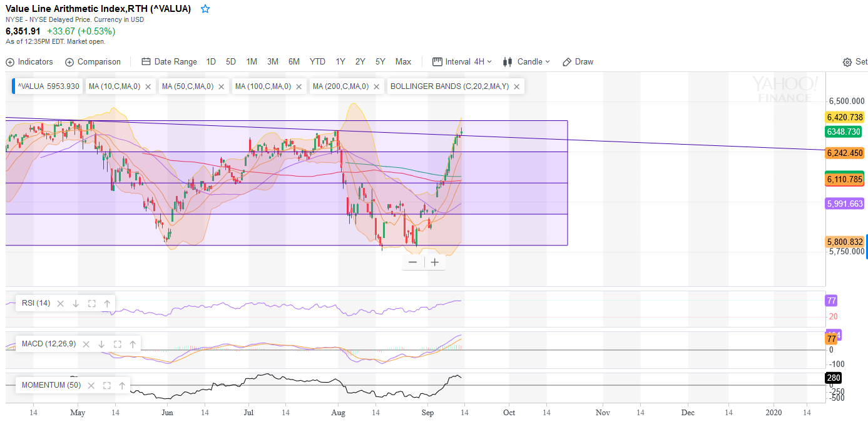Click the Value Line Arithmetic Index title

point(98,9)
